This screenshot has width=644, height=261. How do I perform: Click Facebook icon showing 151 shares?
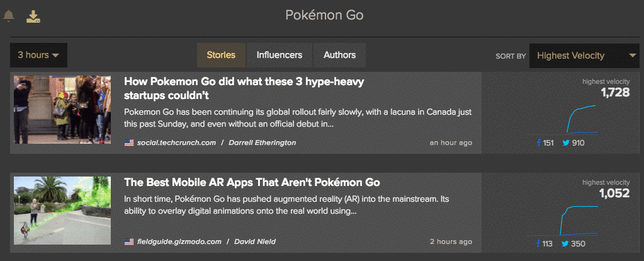(539, 143)
